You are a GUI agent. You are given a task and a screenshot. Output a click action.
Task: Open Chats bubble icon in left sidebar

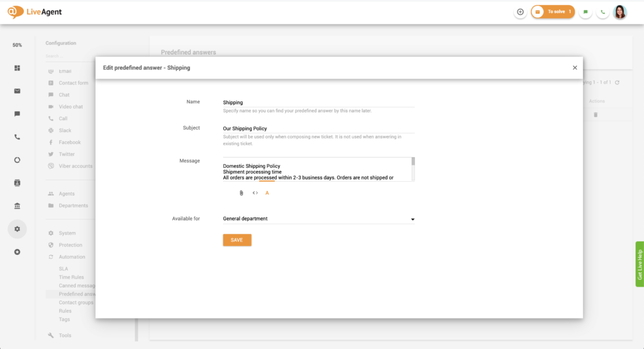[17, 114]
